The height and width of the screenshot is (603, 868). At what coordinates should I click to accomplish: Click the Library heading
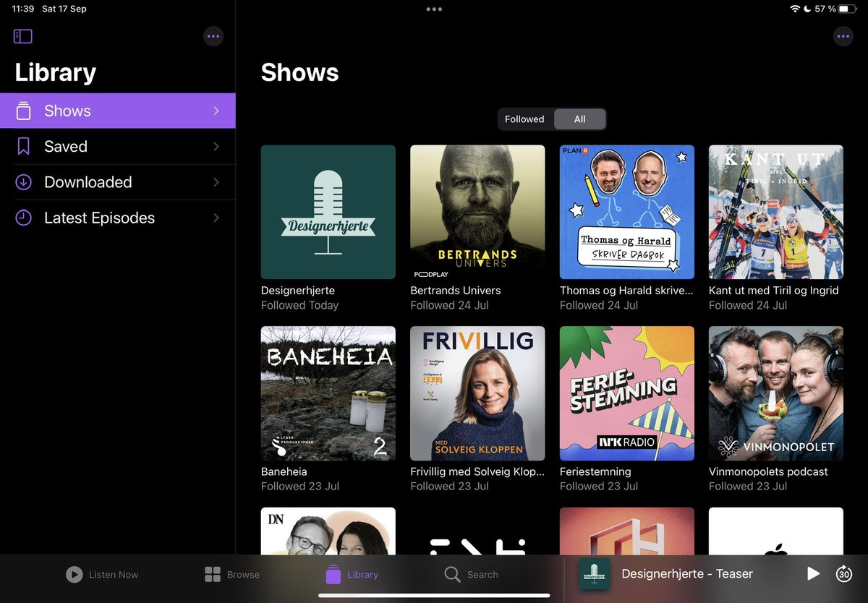point(56,72)
